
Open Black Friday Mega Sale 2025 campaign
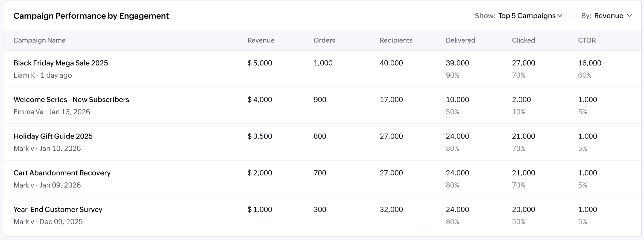pos(61,63)
